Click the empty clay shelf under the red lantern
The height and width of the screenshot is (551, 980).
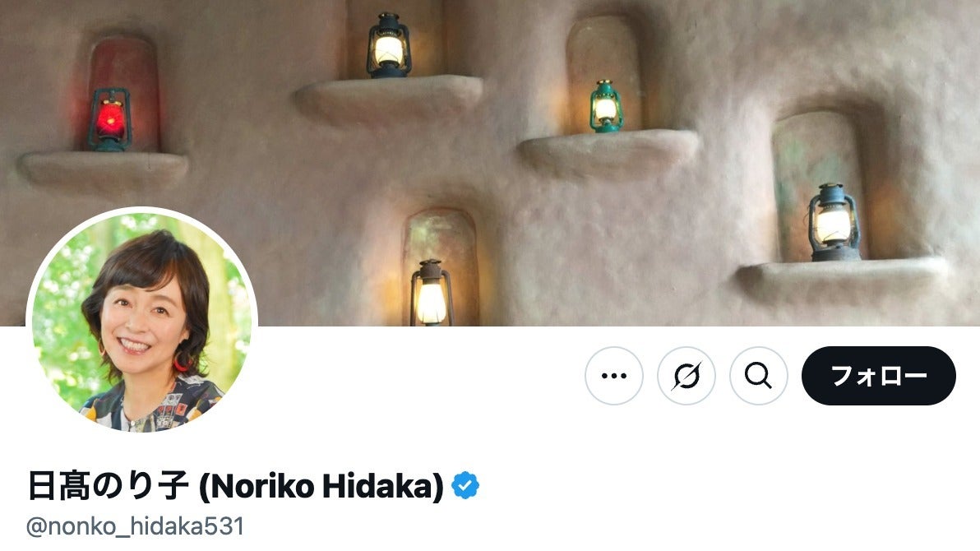(x=103, y=169)
